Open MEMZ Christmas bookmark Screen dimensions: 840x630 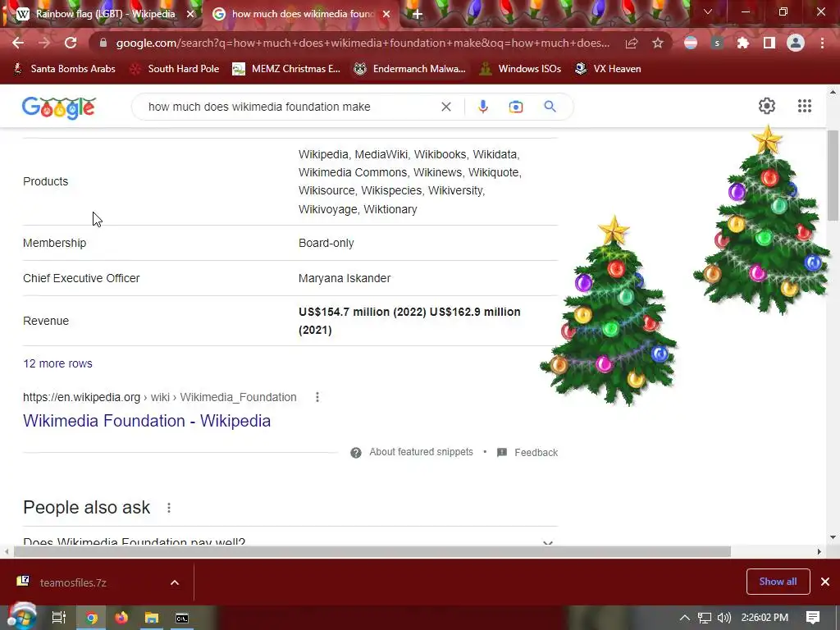pos(286,69)
